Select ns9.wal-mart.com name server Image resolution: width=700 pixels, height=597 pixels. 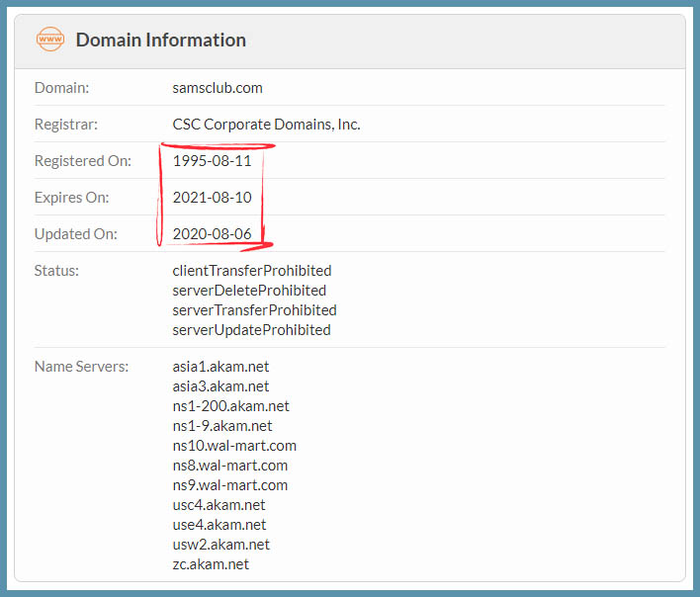[x=230, y=485]
